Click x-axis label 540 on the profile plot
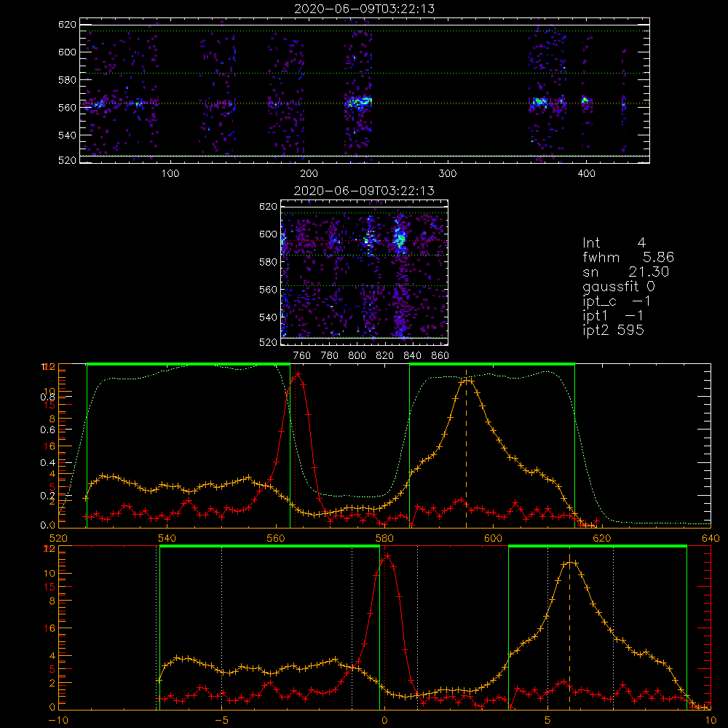Image resolution: width=728 pixels, height=728 pixels. (167, 539)
